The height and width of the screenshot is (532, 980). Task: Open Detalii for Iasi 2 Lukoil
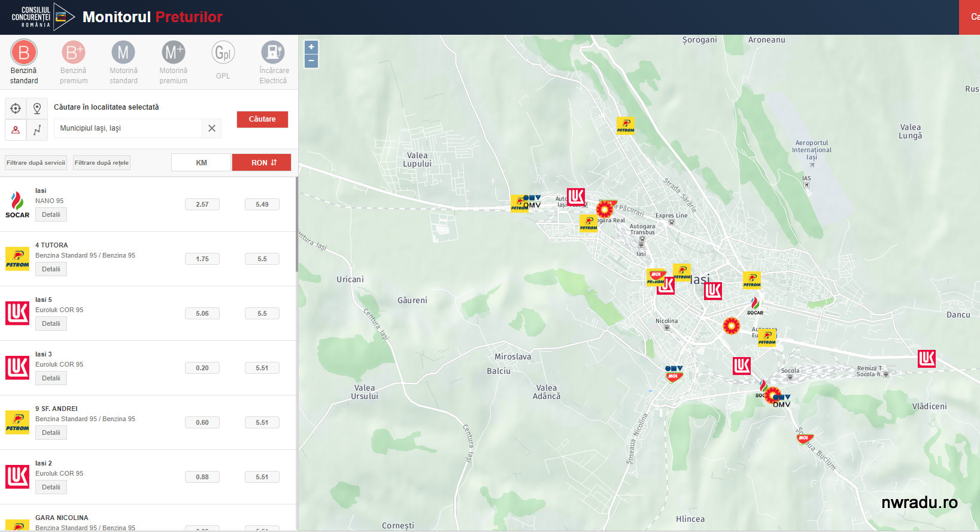coord(51,487)
